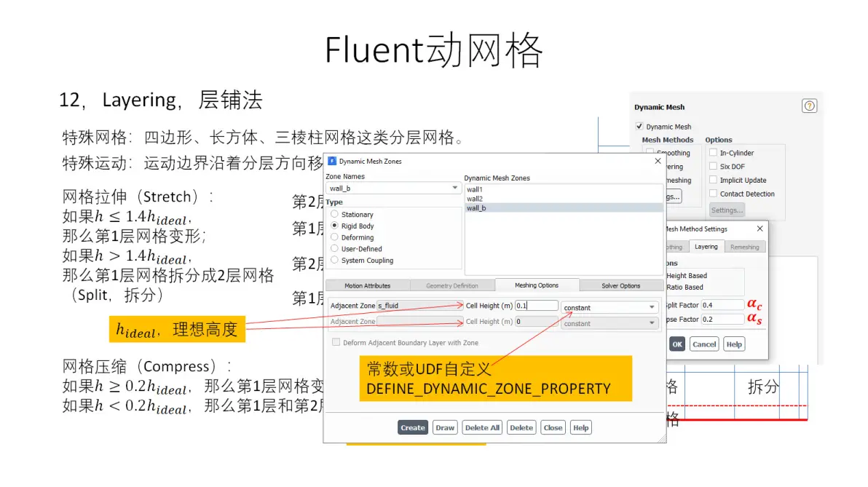Close the Dynamic Mesh Zones dialog

pyautogui.click(x=658, y=161)
